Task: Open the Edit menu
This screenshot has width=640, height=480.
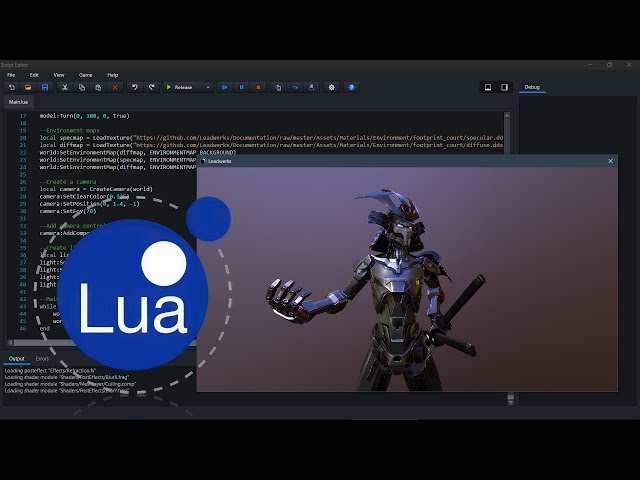Action: pyautogui.click(x=34, y=75)
